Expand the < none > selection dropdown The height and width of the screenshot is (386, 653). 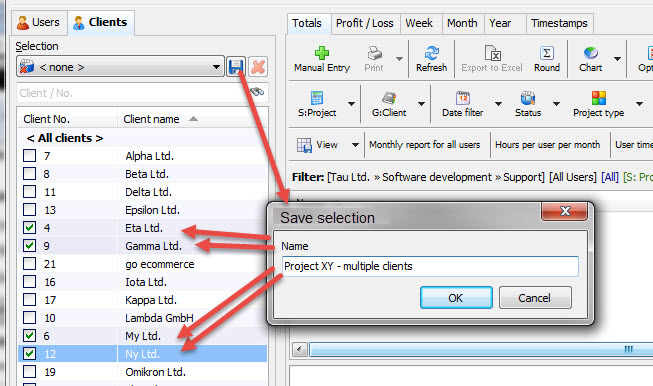(x=216, y=67)
